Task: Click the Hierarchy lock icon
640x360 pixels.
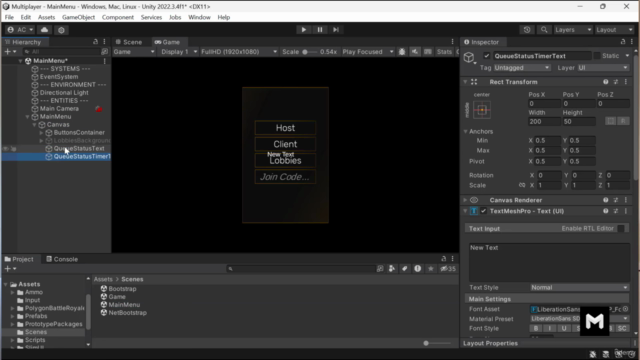Action: [96, 42]
